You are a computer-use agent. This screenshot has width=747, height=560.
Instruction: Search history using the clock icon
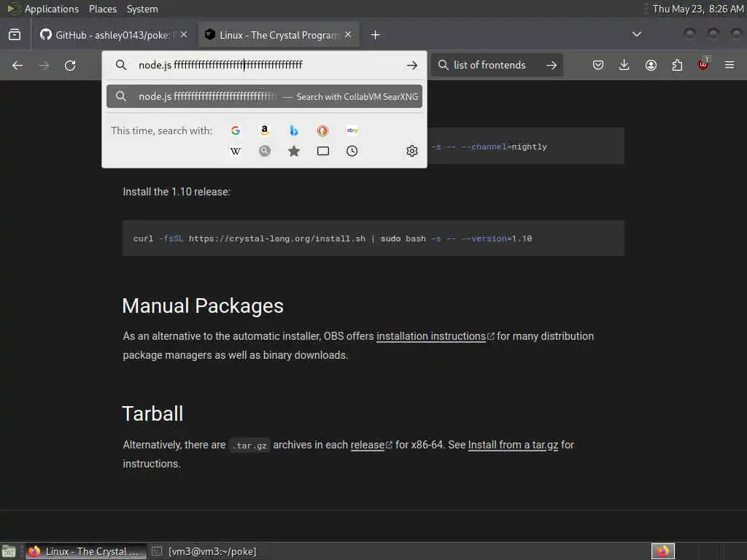click(x=352, y=151)
